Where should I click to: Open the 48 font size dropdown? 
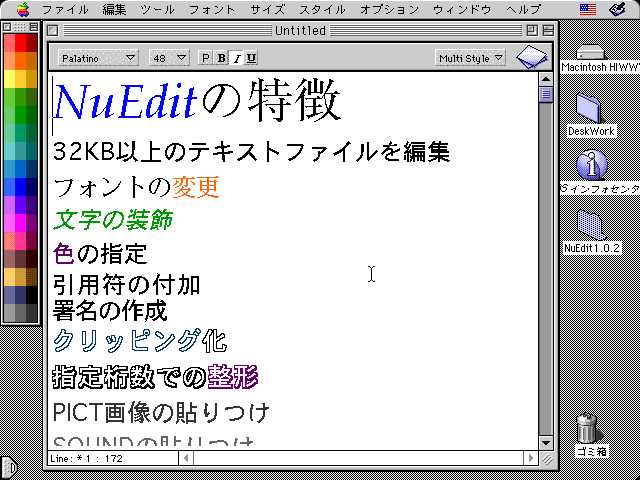tap(168, 58)
